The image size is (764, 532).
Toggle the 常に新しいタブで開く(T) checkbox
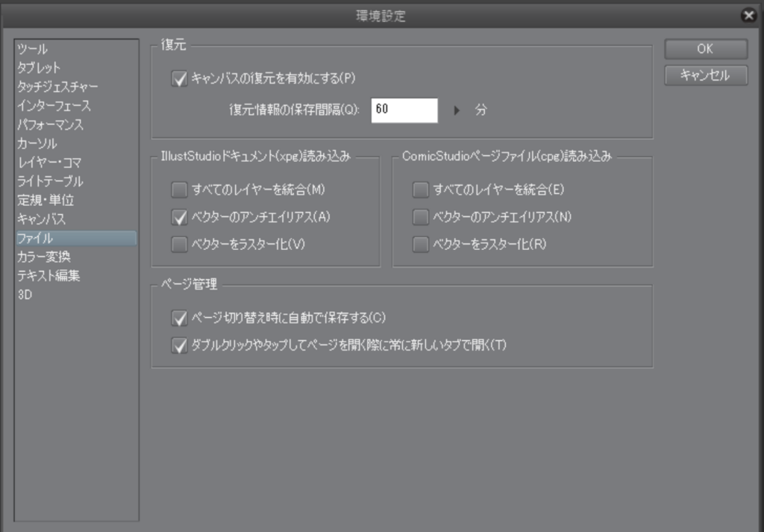[179, 346]
